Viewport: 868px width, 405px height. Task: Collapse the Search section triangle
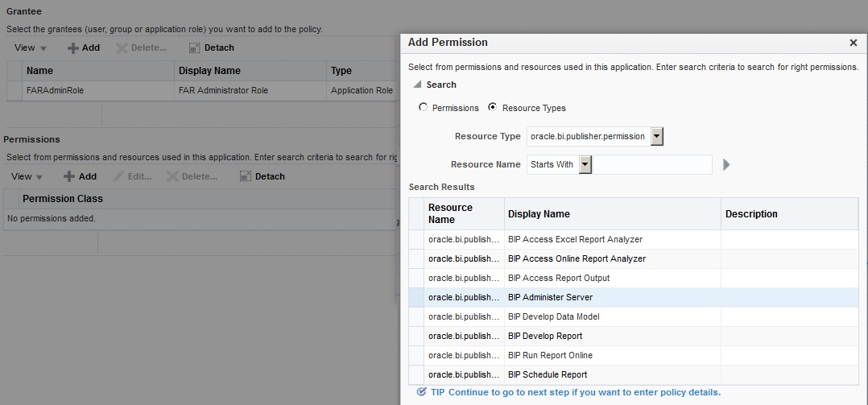tap(417, 85)
